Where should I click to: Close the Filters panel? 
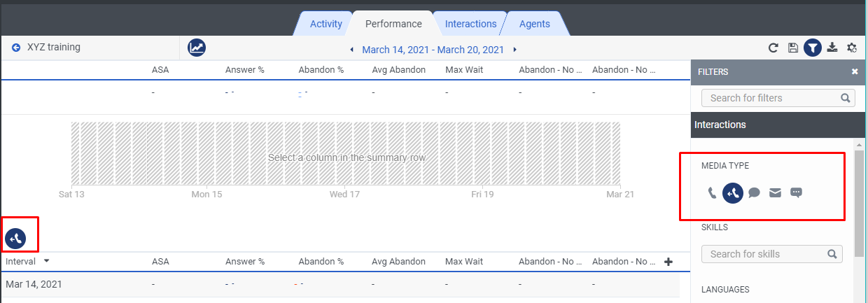tap(855, 71)
